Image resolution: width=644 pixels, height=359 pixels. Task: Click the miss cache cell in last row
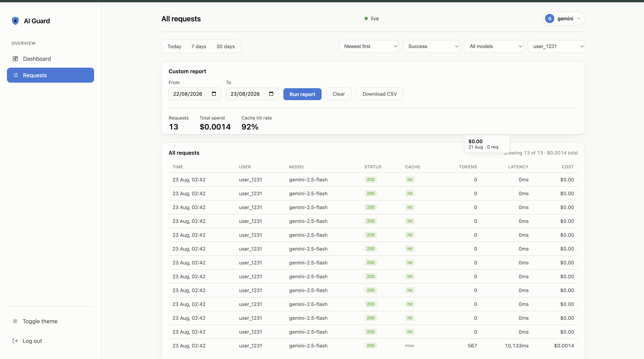click(410, 346)
